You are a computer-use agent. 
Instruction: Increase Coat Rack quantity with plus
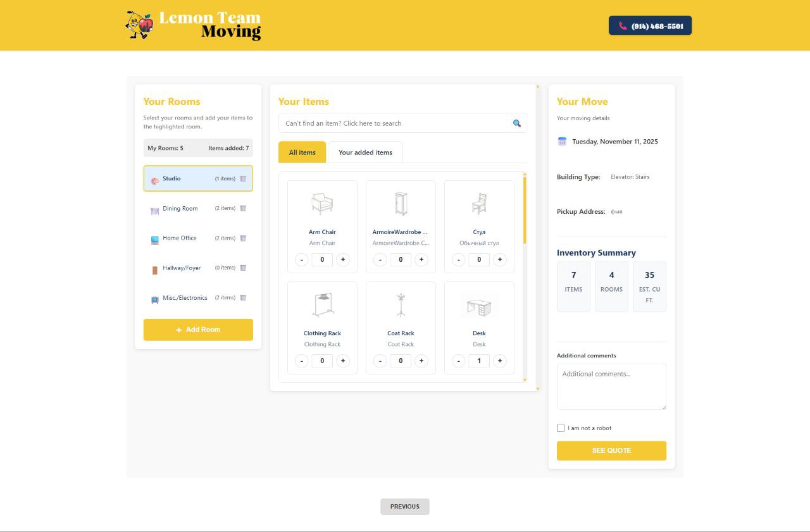tap(421, 361)
